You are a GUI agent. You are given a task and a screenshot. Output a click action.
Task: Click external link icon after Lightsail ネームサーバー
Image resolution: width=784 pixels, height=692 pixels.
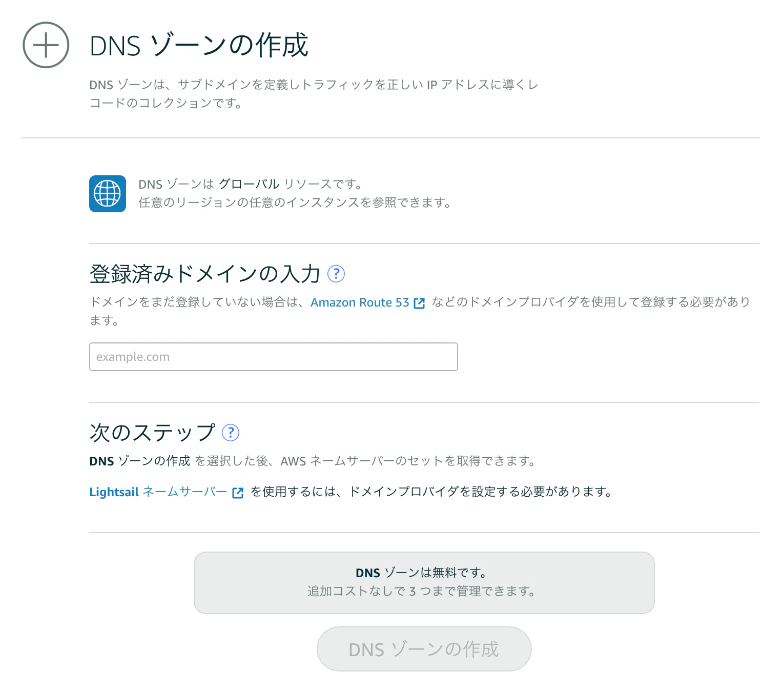coord(238,493)
